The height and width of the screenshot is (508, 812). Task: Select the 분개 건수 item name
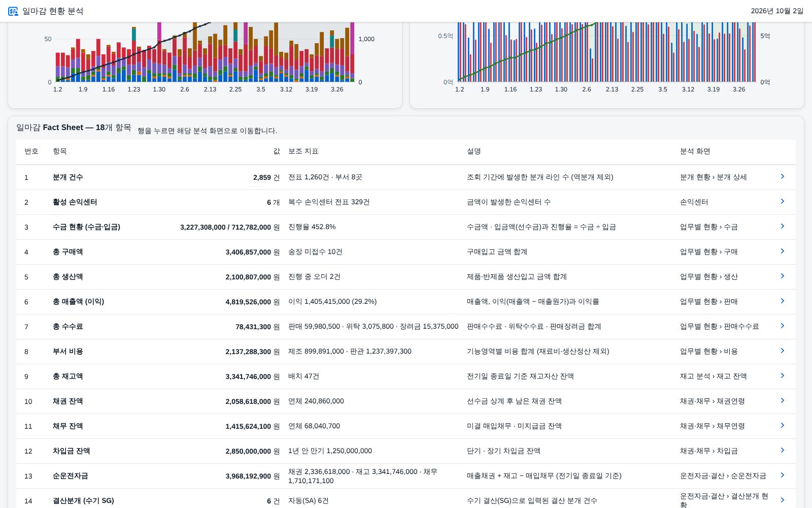click(x=68, y=177)
